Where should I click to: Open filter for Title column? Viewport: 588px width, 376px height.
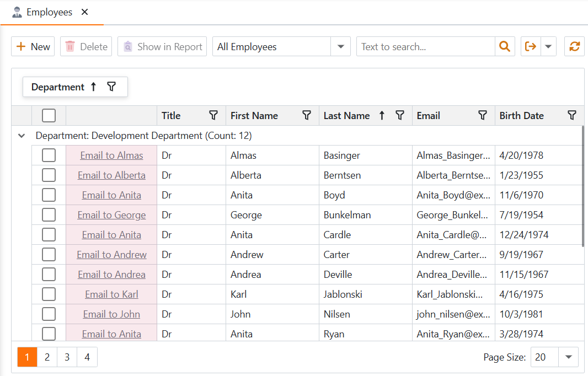click(213, 115)
